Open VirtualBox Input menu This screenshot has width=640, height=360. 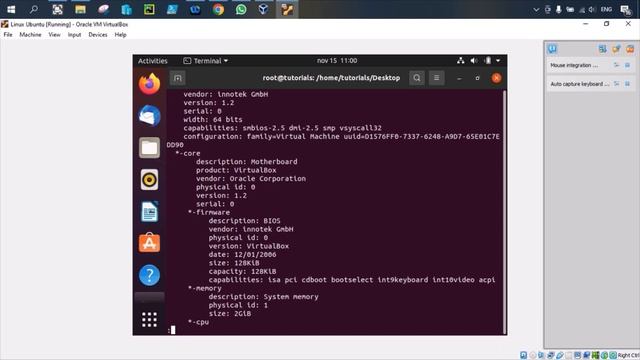click(x=74, y=35)
